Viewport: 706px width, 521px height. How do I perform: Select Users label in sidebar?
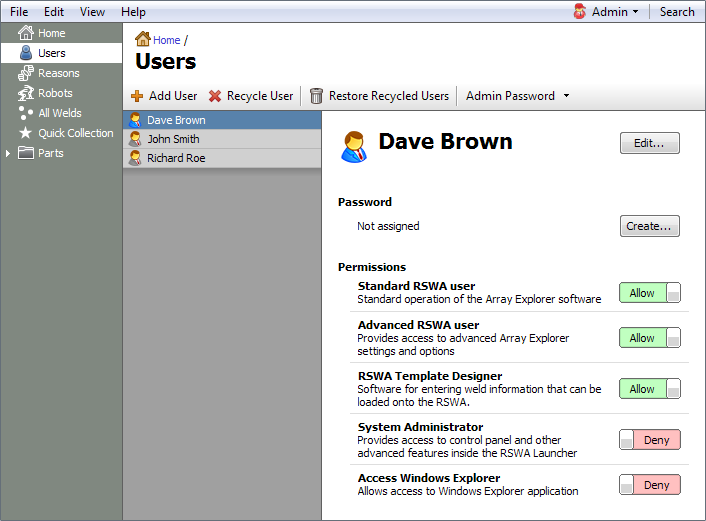point(51,53)
